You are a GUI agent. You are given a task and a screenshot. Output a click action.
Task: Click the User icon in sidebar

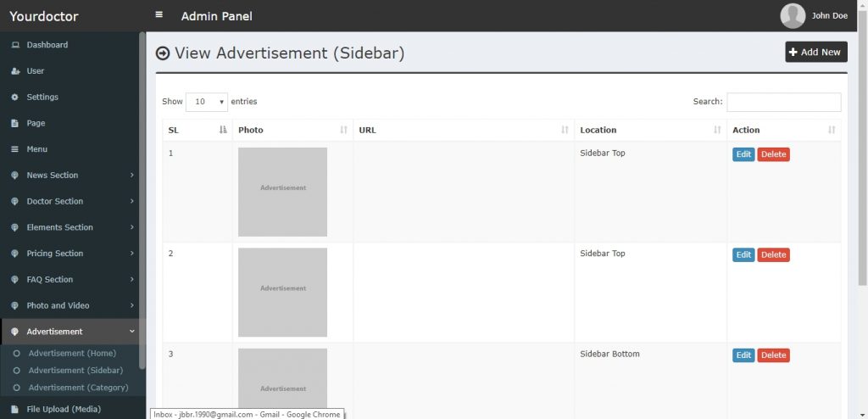click(15, 71)
